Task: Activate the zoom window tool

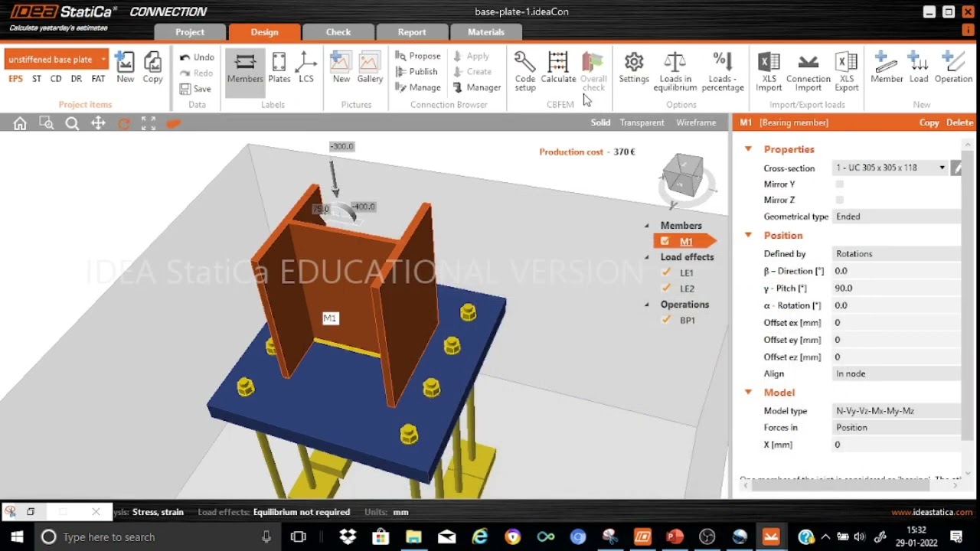Action: (x=46, y=123)
